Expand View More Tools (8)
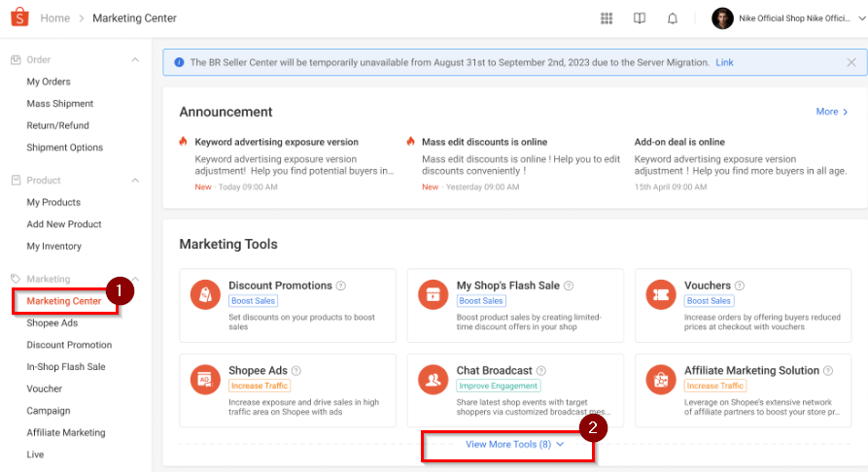 514,445
